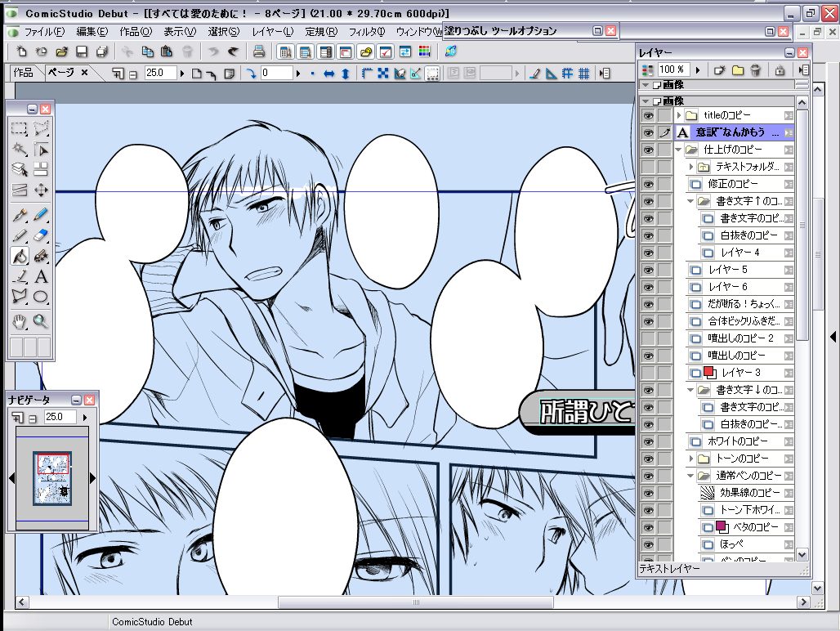Toggle visibility of 修正のコピー layer
The height and width of the screenshot is (631, 840).
click(648, 184)
